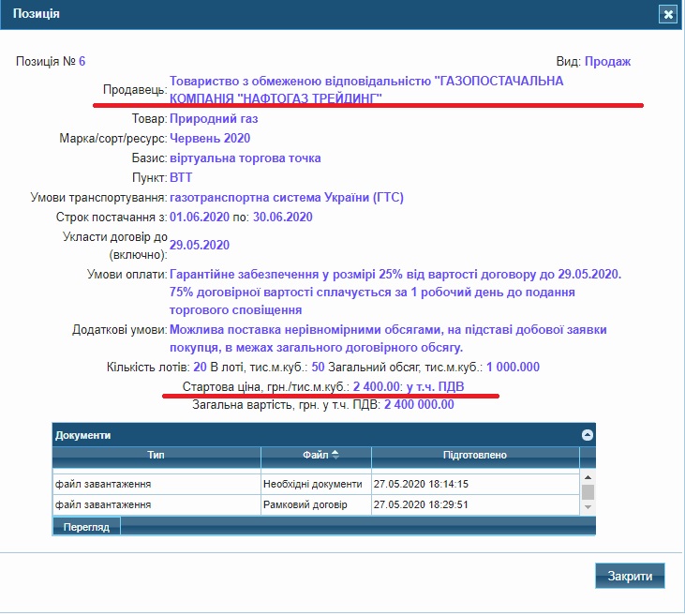Click the lots count value 20
The image size is (685, 616).
[x=201, y=368]
